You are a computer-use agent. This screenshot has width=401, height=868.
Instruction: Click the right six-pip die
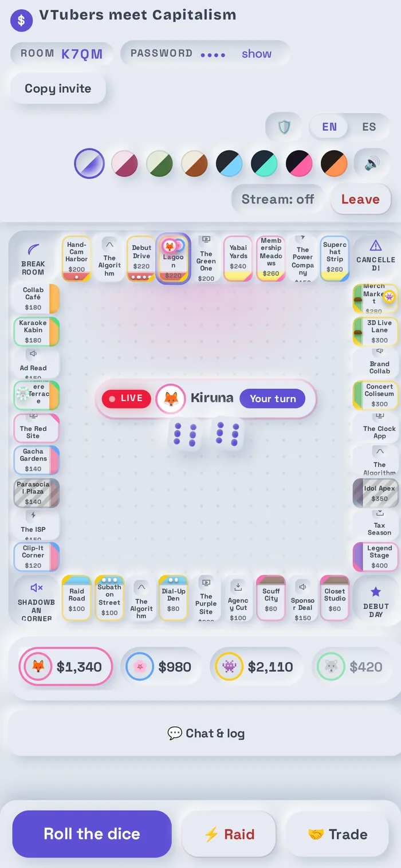coord(227,434)
